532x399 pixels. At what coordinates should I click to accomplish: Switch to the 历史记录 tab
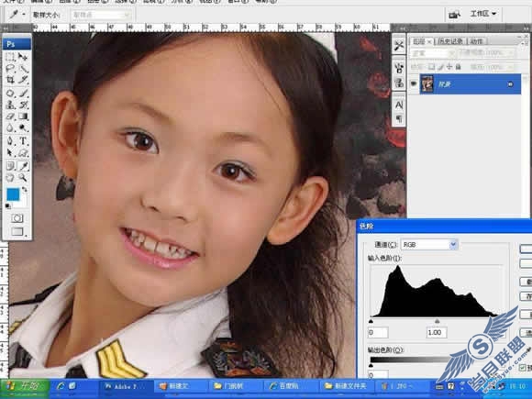[x=450, y=41]
